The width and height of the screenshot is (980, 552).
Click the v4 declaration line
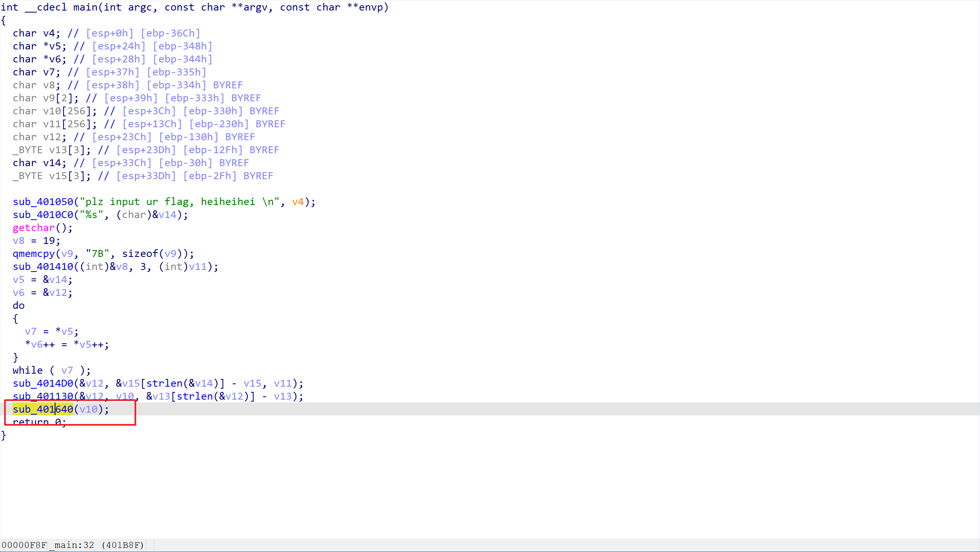tap(107, 33)
